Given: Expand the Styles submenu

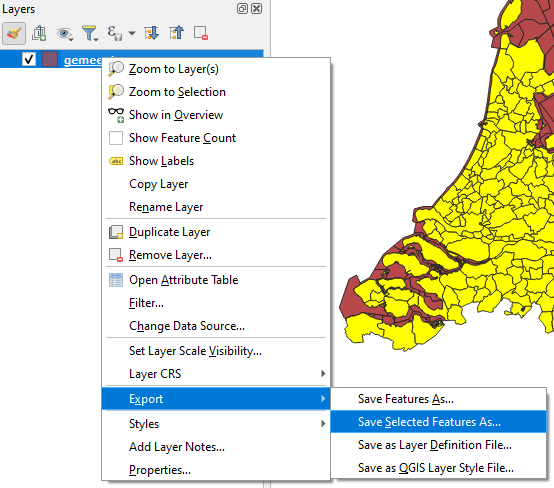Looking at the screenshot, I should coord(216,424).
